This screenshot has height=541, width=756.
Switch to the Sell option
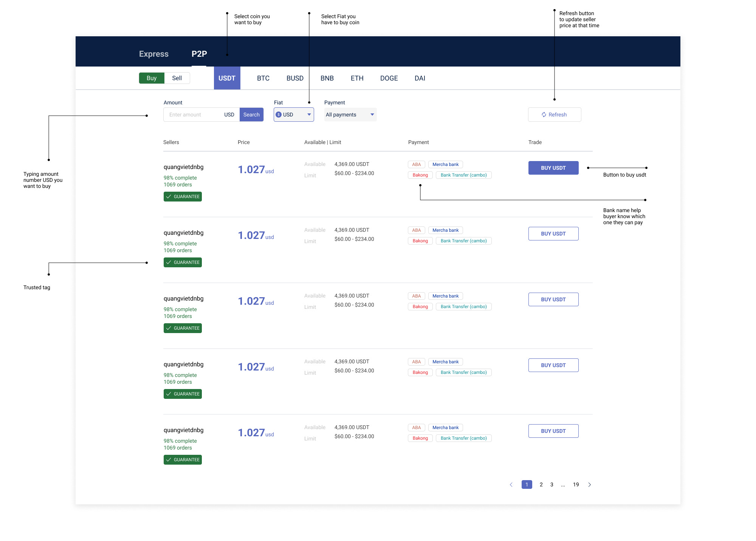(x=177, y=78)
